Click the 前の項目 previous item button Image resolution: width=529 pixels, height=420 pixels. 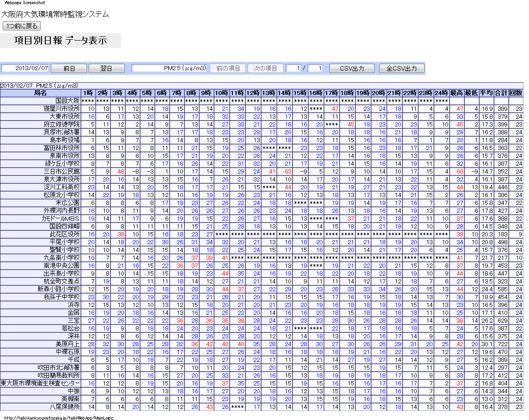tap(228, 68)
